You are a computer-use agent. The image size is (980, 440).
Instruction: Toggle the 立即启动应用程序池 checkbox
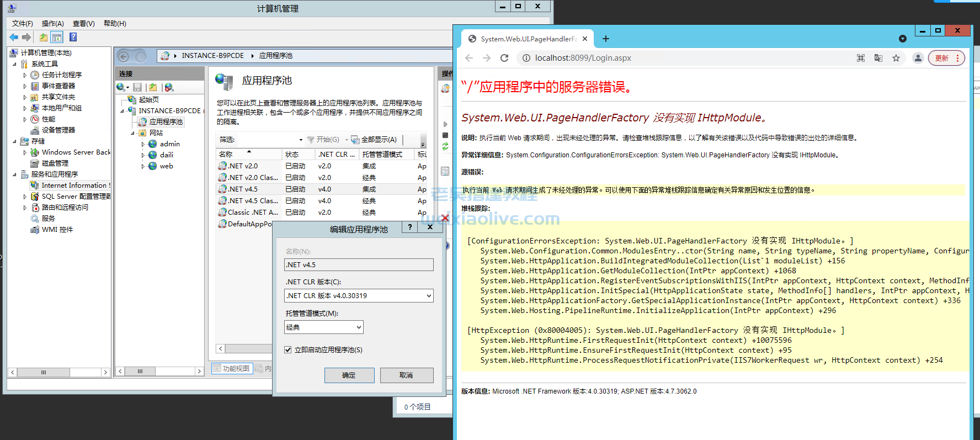coord(287,349)
